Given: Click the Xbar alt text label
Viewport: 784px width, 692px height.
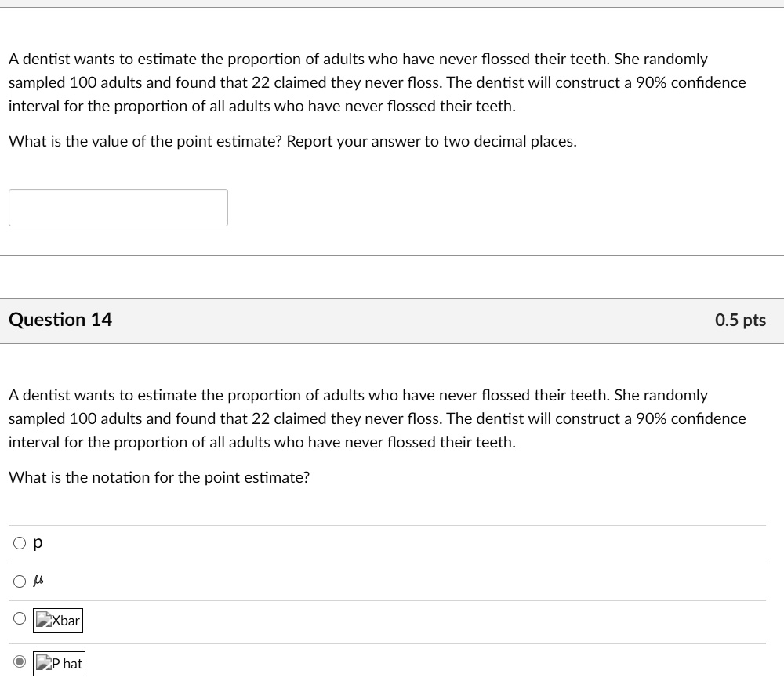Looking at the screenshot, I should tap(66, 621).
